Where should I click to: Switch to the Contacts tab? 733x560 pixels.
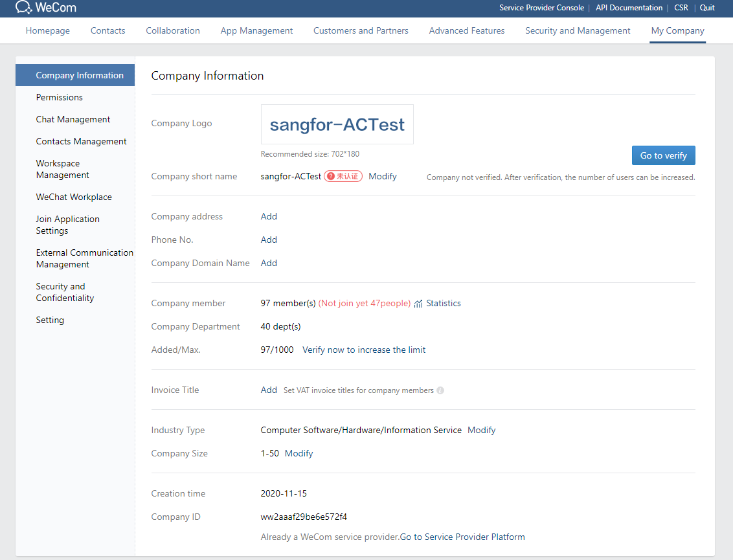107,30
